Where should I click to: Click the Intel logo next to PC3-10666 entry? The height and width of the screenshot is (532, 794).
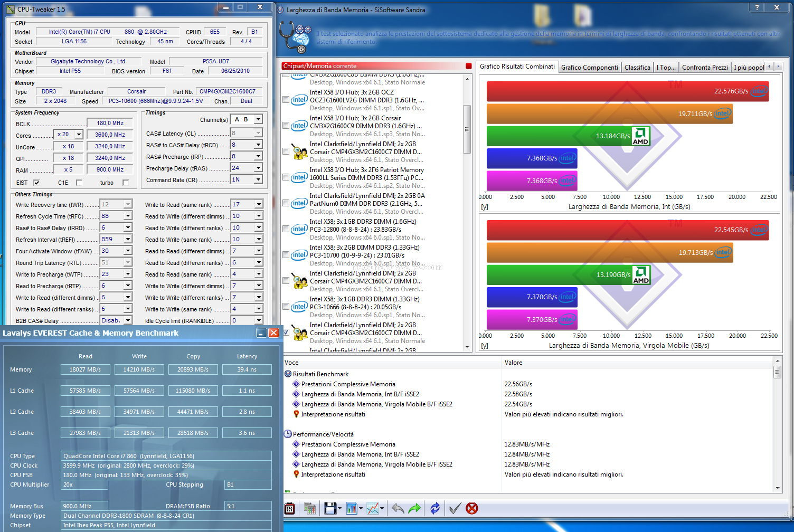(299, 307)
